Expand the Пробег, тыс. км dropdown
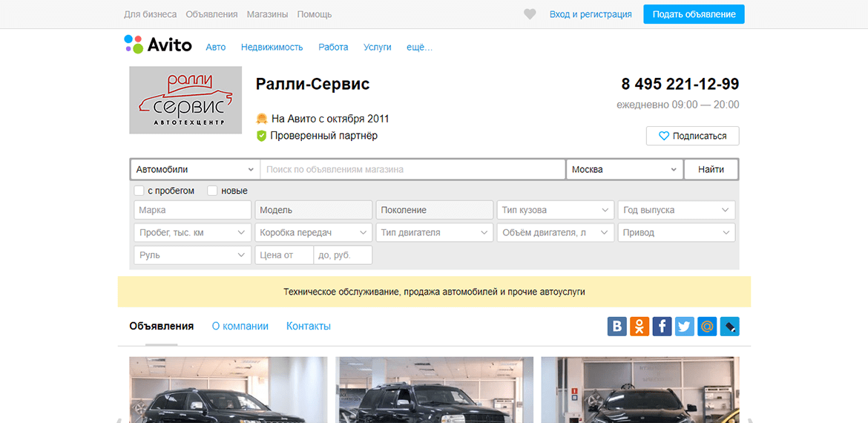Image resolution: width=868 pixels, height=423 pixels. coord(193,232)
